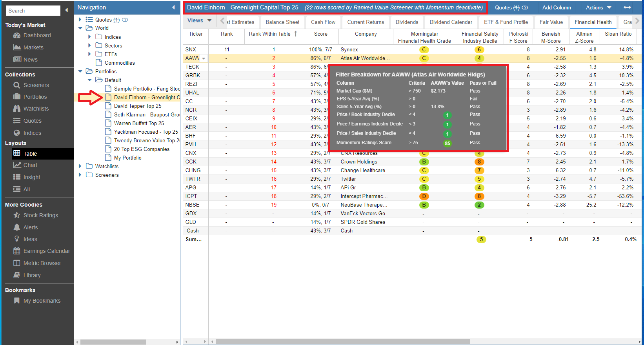Click the Navigation panel horizontal scrollbar
Image resolution: width=644 pixels, height=345 pixels.
(113, 342)
